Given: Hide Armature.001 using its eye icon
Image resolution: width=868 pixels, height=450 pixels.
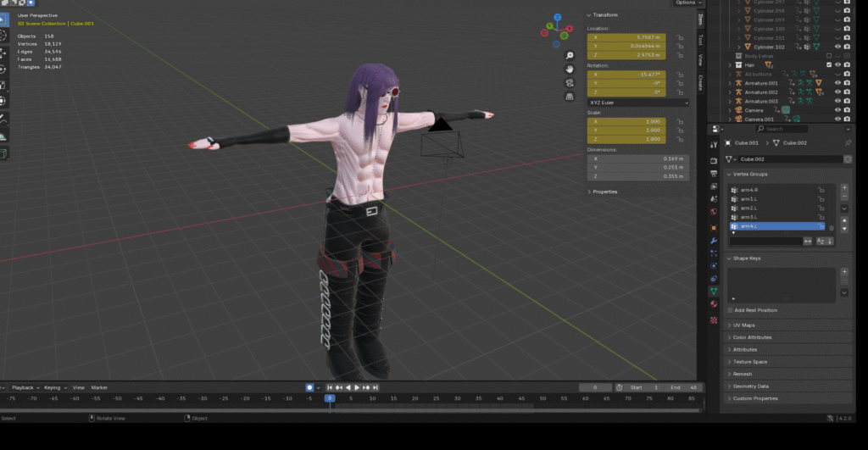Looking at the screenshot, I should click(837, 83).
